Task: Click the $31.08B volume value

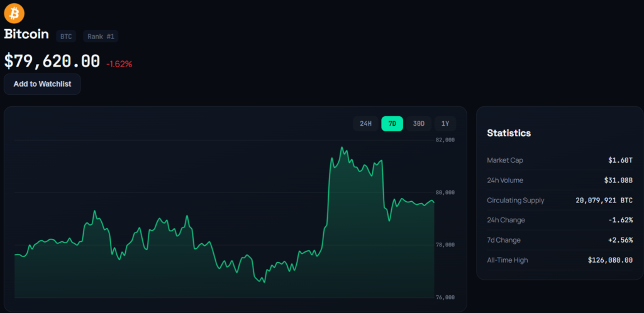Action: (x=618, y=180)
